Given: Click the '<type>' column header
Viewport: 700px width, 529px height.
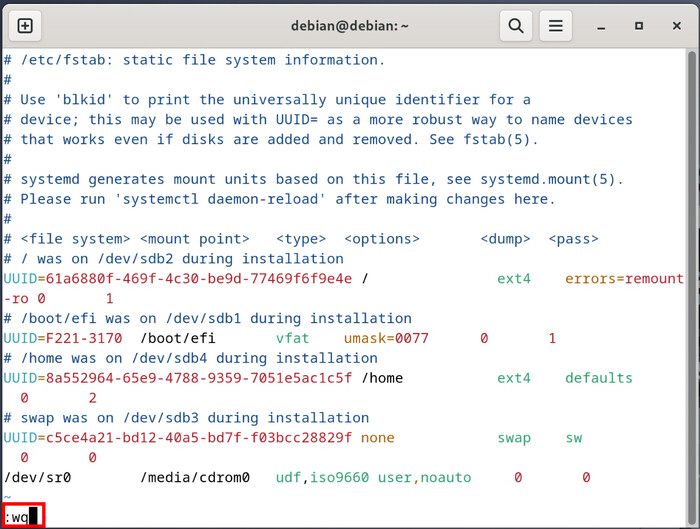Looking at the screenshot, I should pos(301,239).
